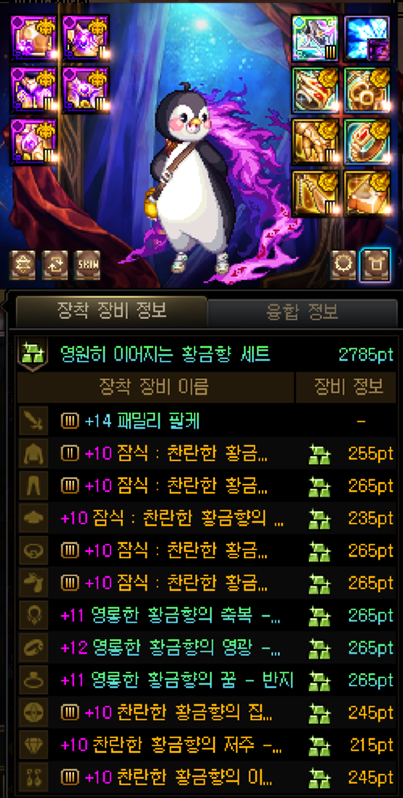Select the top-left purple shoulder armor slot

click(34, 38)
